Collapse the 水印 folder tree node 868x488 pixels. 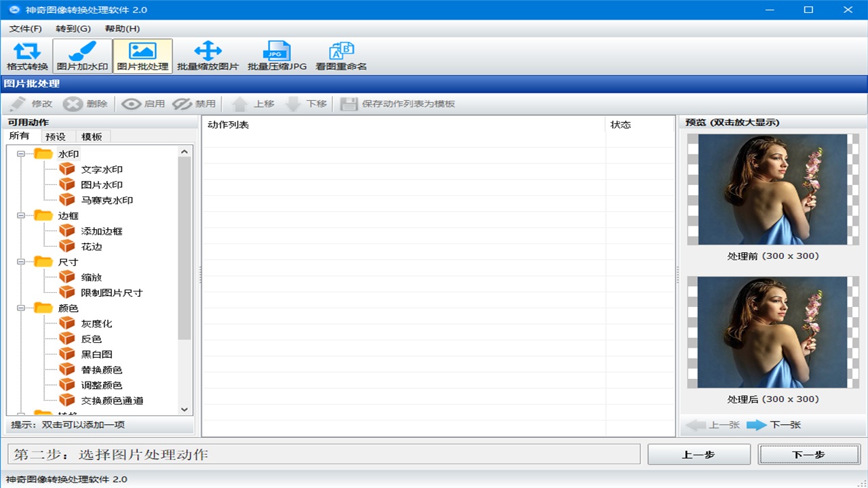tap(21, 154)
